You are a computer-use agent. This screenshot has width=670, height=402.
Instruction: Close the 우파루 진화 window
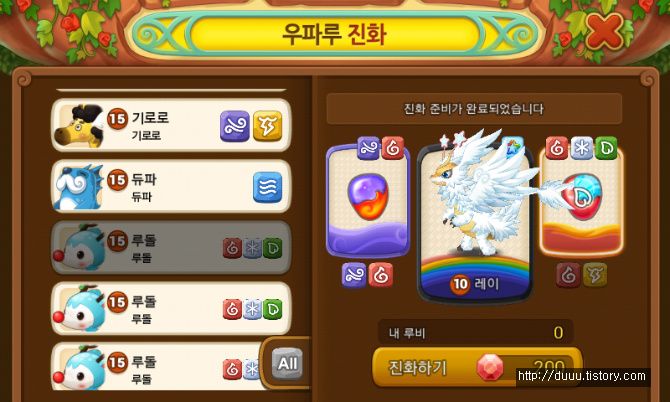[x=605, y=31]
